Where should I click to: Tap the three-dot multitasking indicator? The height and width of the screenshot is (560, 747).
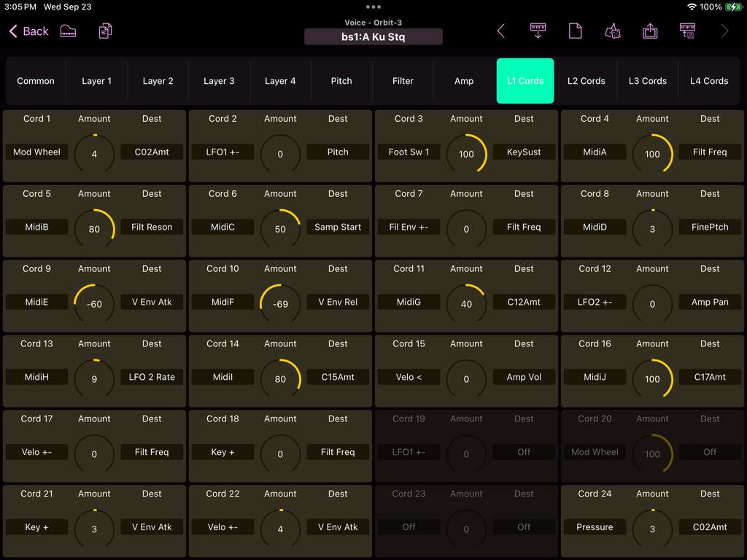[x=373, y=7]
